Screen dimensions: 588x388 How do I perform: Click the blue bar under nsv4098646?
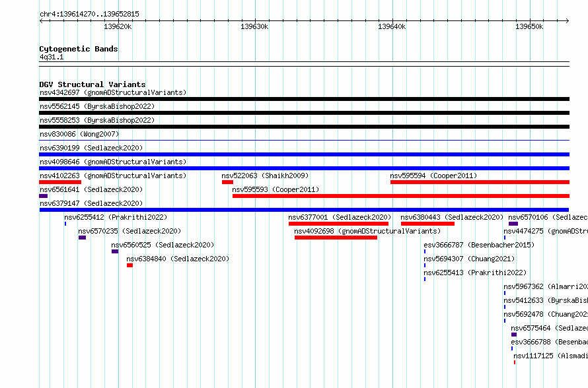[304, 168]
